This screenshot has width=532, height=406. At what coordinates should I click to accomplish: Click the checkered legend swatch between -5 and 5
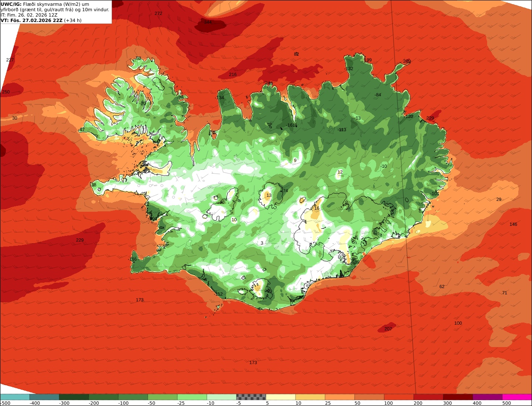(x=251, y=397)
